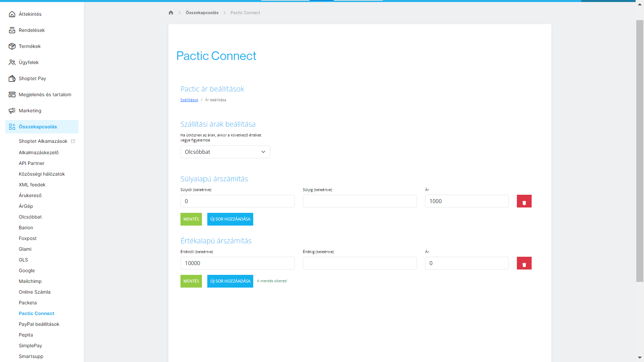644x362 pixels.
Task: Follow the Szállítások breadcrumb link
Action: 189,100
